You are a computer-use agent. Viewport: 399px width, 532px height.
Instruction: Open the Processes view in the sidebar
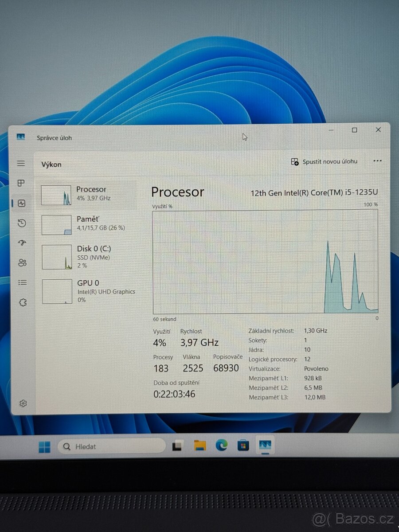coord(21,183)
